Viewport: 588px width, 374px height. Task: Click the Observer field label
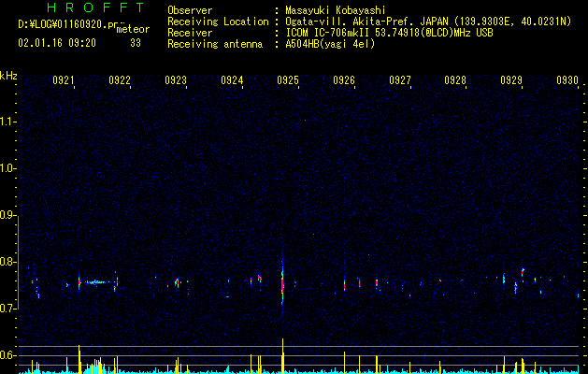coord(190,10)
